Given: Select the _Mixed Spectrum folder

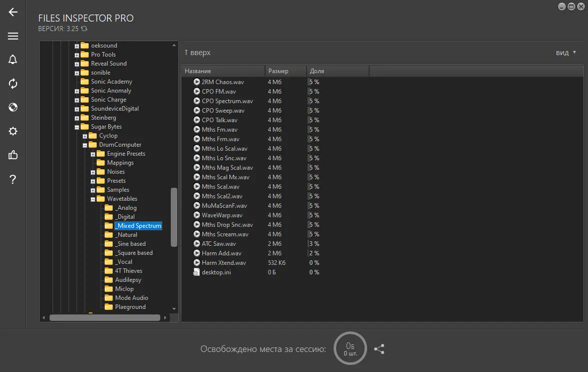Looking at the screenshot, I should (138, 226).
